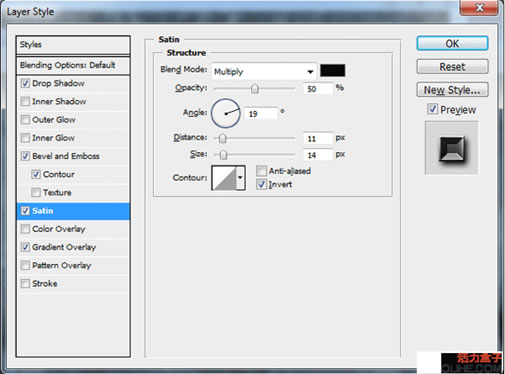Viewport: 505px width, 374px height.
Task: Click the Satin contour curve thumbnail
Action: tap(224, 178)
